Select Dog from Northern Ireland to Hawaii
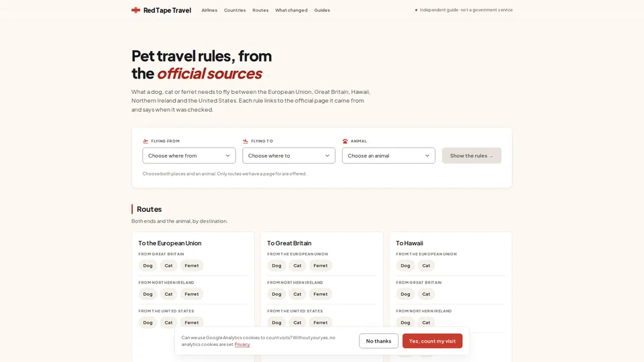 [x=405, y=322]
